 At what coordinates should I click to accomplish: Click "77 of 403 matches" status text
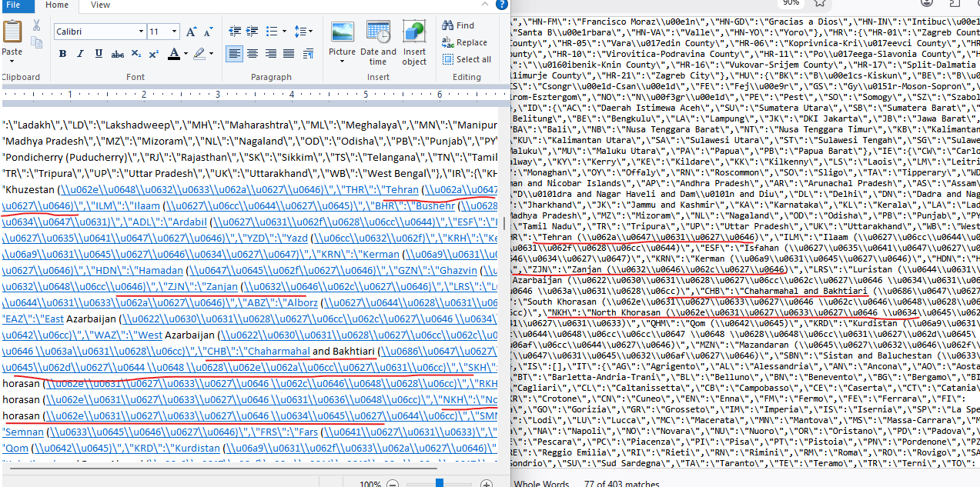click(x=622, y=483)
